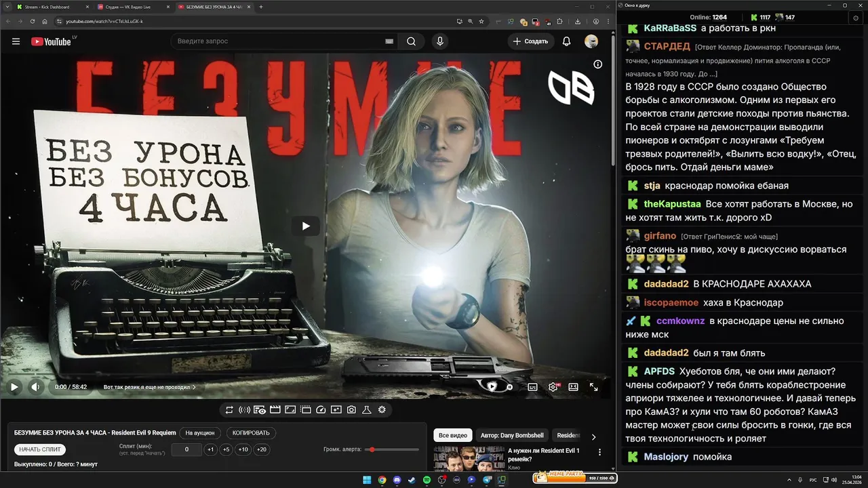Add five minutes with the +5 button

226,449
